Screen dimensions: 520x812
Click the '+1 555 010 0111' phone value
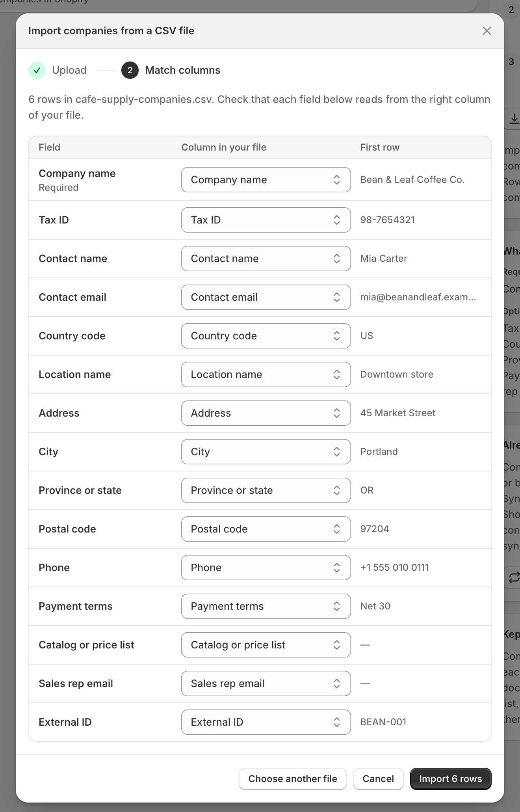395,568
